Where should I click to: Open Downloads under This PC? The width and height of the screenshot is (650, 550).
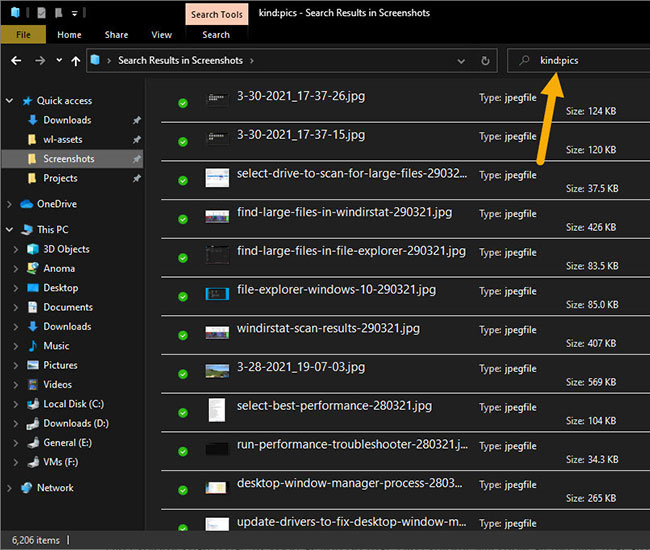(x=67, y=327)
